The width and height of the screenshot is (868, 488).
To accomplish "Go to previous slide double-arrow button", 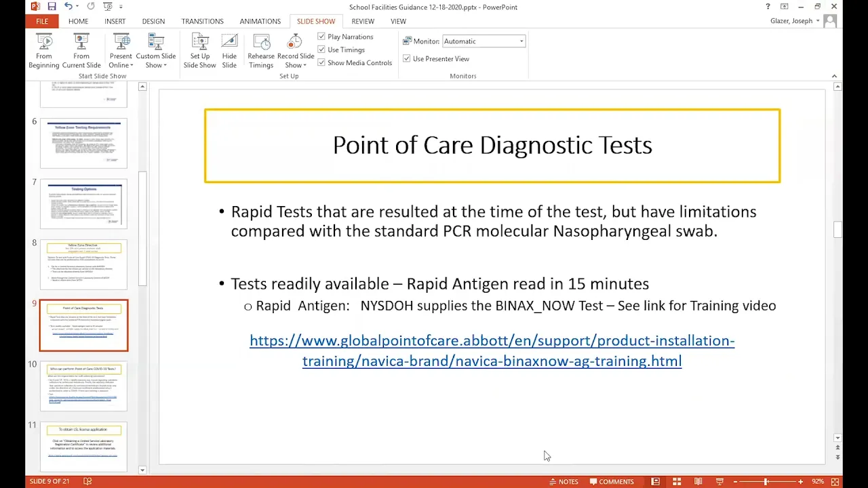I will coord(837,448).
